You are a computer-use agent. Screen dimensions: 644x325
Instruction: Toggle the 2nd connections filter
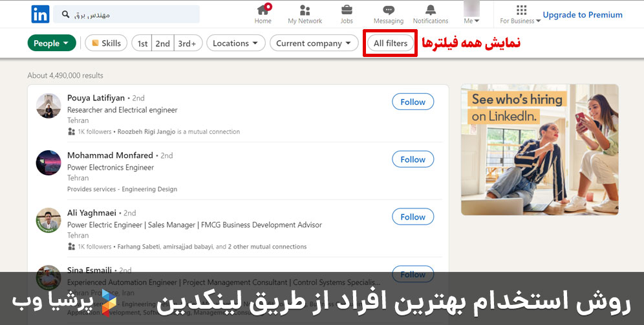coord(163,43)
